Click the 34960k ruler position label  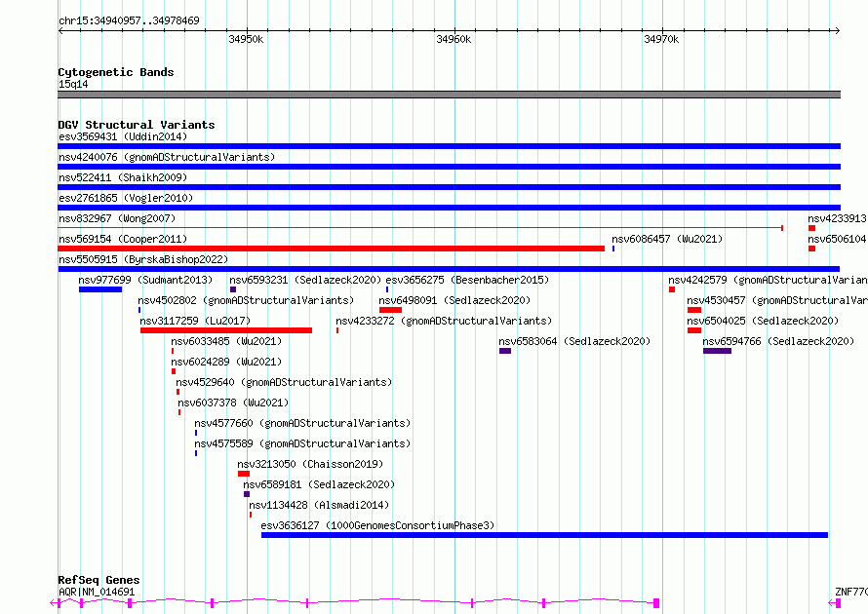tap(454, 39)
